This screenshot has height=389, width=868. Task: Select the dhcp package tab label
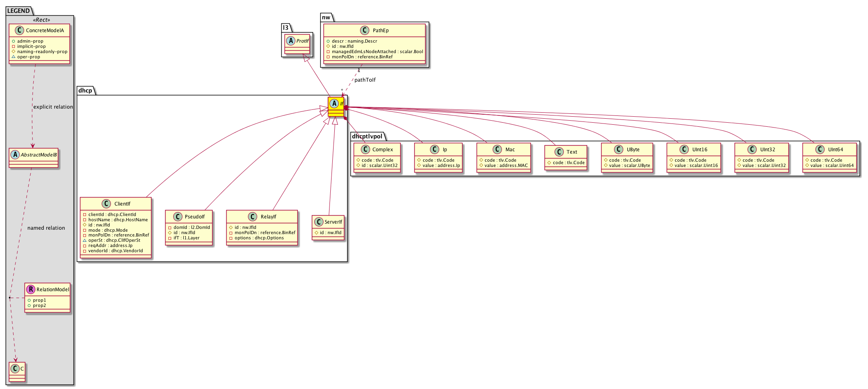85,91
